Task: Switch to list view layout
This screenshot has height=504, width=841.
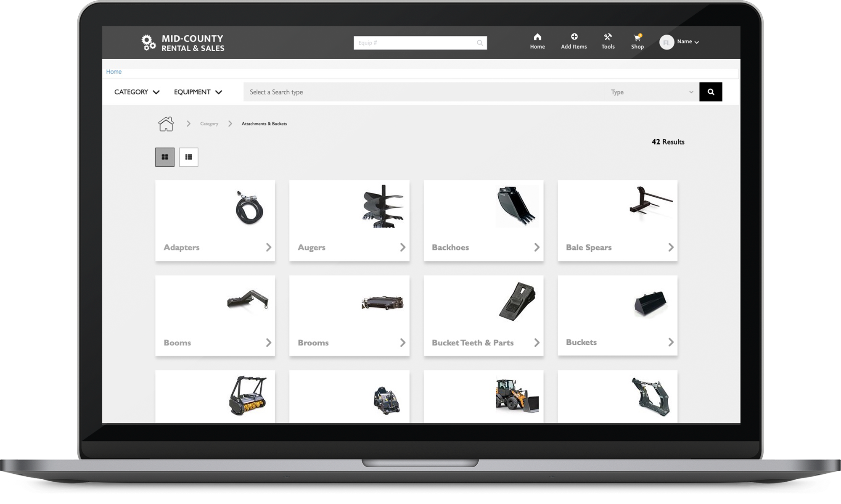Action: [188, 157]
